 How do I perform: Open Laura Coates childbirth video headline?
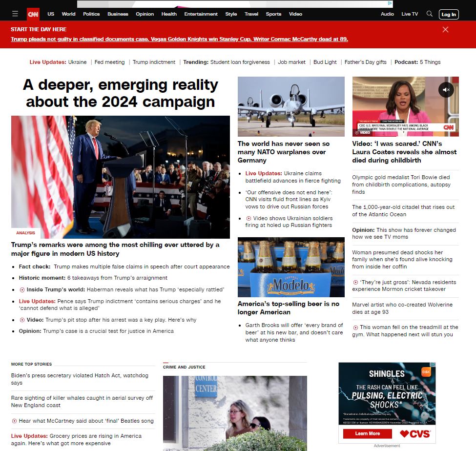404,152
